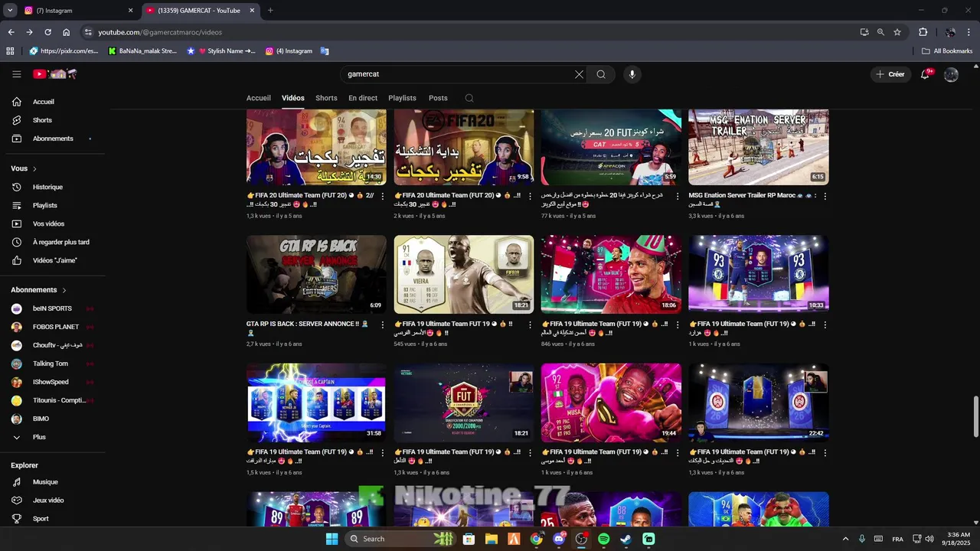Image resolution: width=980 pixels, height=551 pixels.
Task: Click the page vertical scrollbar thumb
Action: pos(975,417)
